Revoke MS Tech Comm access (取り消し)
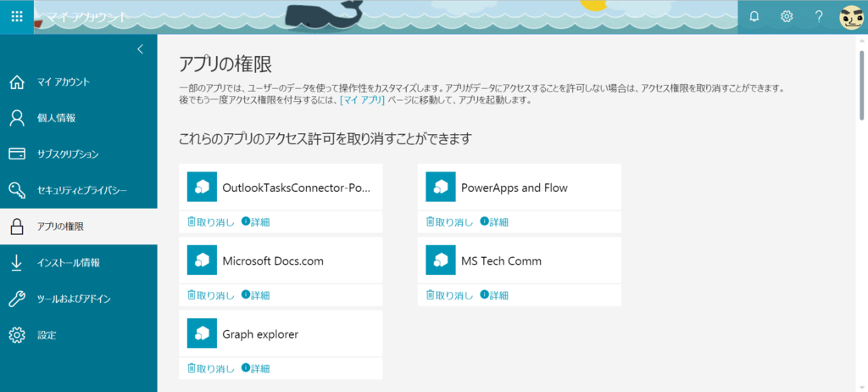 pyautogui.click(x=449, y=295)
